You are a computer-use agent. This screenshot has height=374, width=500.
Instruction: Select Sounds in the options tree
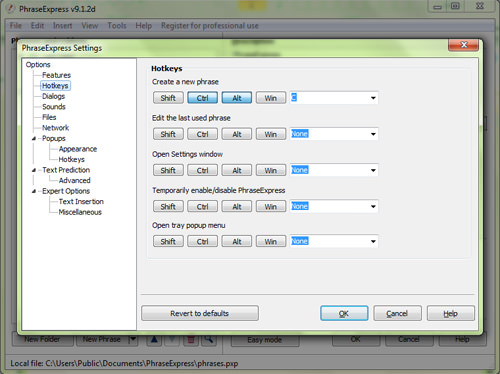pos(54,107)
